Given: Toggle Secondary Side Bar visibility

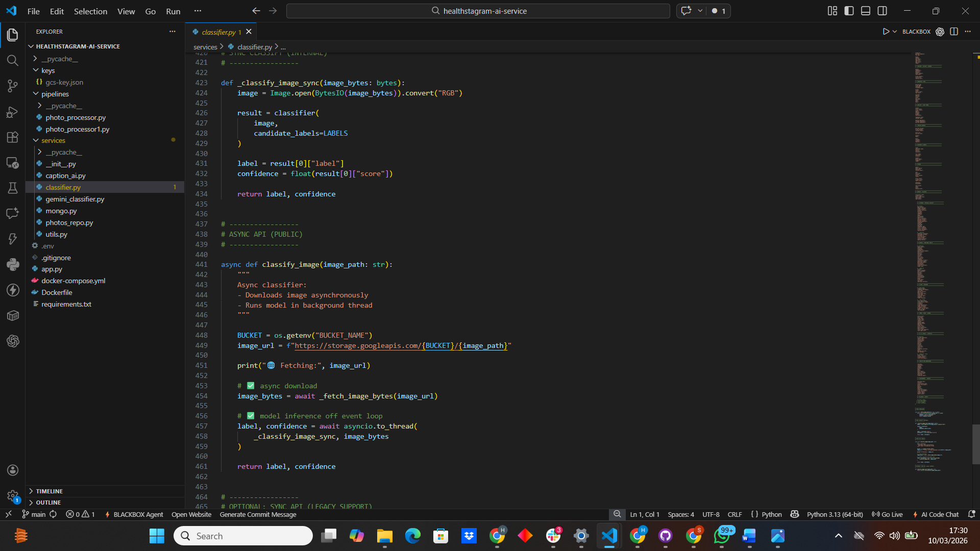Looking at the screenshot, I should pyautogui.click(x=882, y=11).
